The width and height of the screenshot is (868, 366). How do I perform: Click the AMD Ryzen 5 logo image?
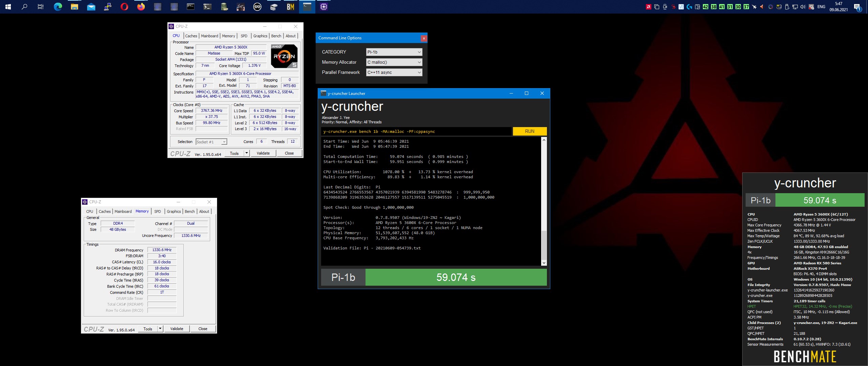(x=284, y=56)
